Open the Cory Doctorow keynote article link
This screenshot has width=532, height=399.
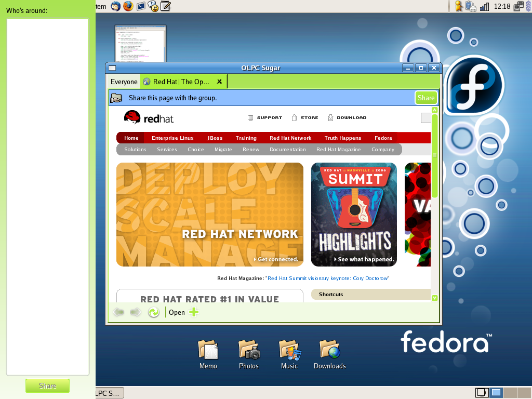click(x=327, y=278)
